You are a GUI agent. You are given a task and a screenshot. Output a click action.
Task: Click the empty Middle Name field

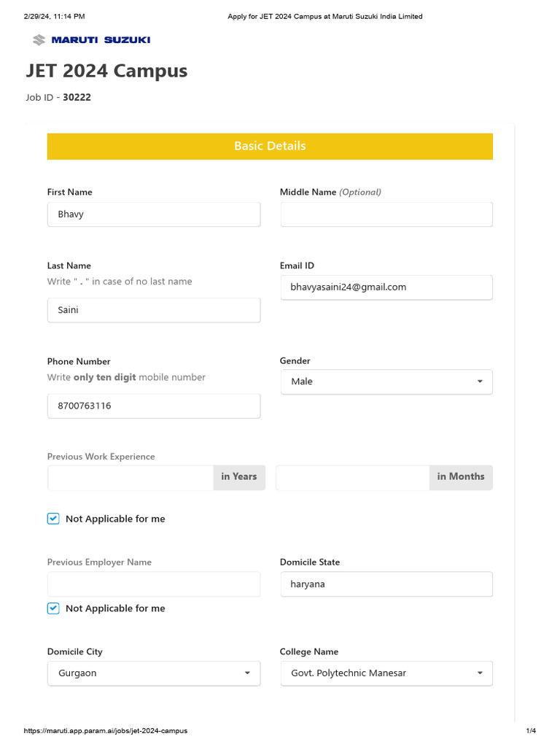386,214
